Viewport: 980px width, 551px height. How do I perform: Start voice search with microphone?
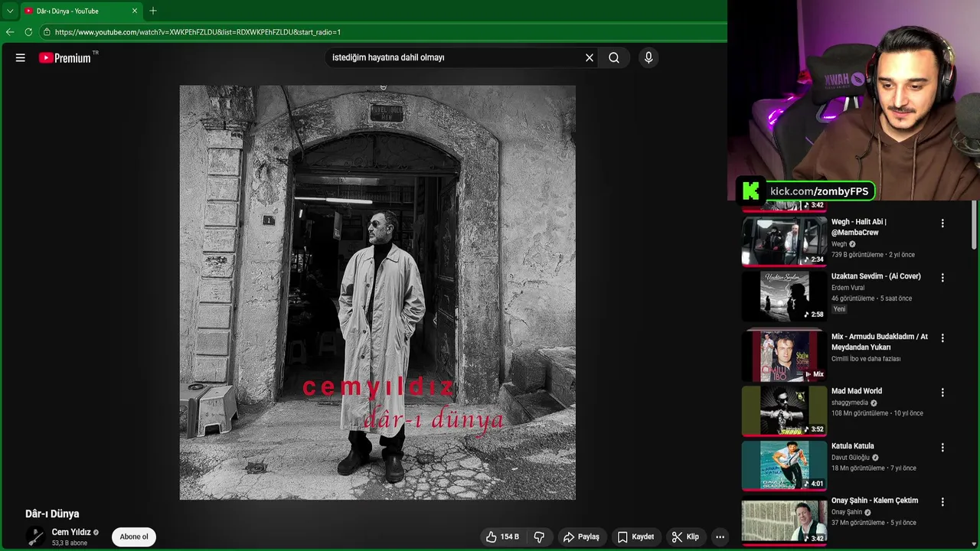tap(648, 57)
